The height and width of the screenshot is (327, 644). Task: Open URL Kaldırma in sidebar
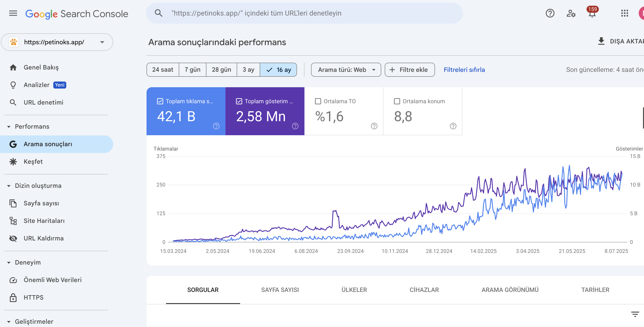43,238
